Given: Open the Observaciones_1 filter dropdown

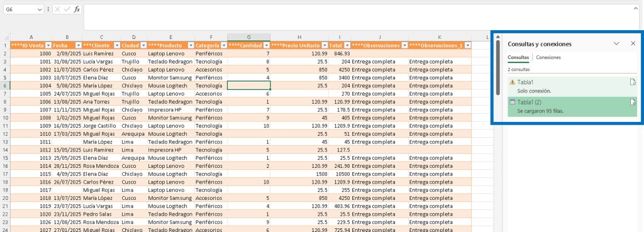Looking at the screenshot, I should pyautogui.click(x=467, y=45).
